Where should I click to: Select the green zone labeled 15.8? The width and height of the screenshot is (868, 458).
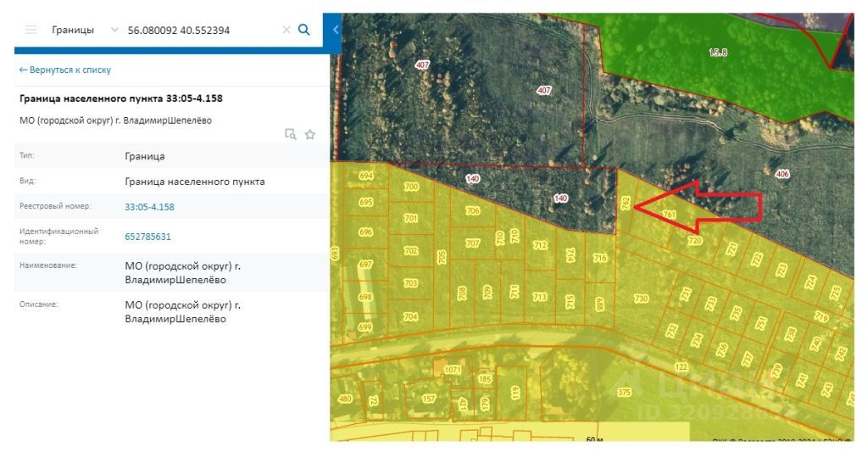coord(718,53)
